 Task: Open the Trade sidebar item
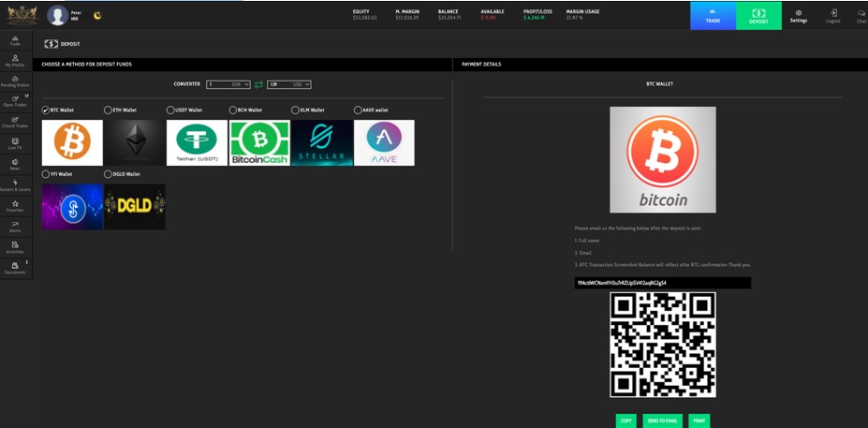16,40
